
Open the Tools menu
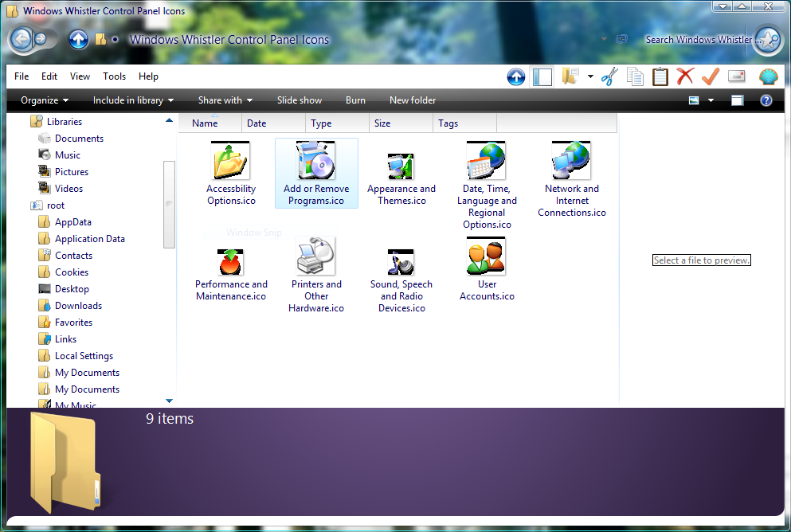(x=114, y=76)
